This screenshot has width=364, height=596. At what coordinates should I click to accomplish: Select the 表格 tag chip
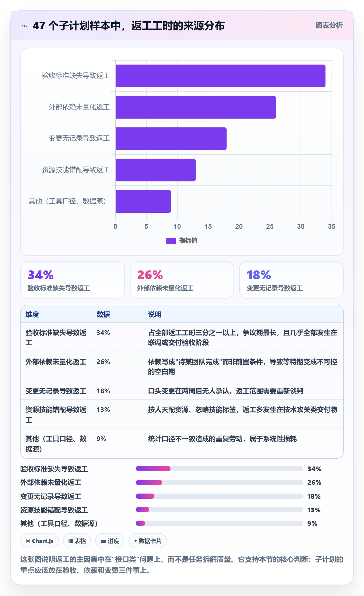coord(77,541)
